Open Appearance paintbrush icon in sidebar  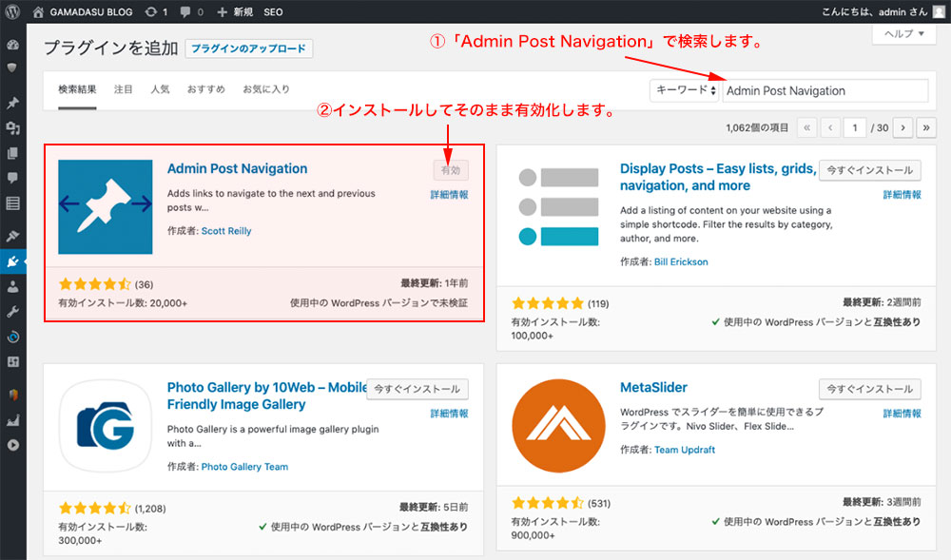point(12,236)
